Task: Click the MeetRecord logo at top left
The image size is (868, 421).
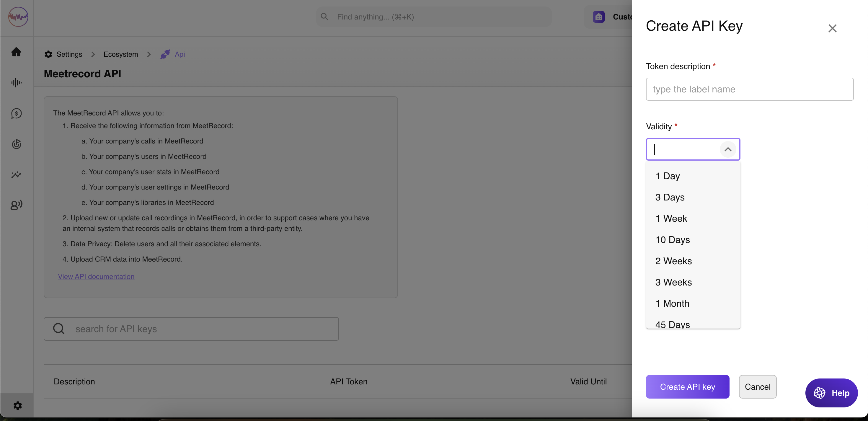Action: pos(18,17)
